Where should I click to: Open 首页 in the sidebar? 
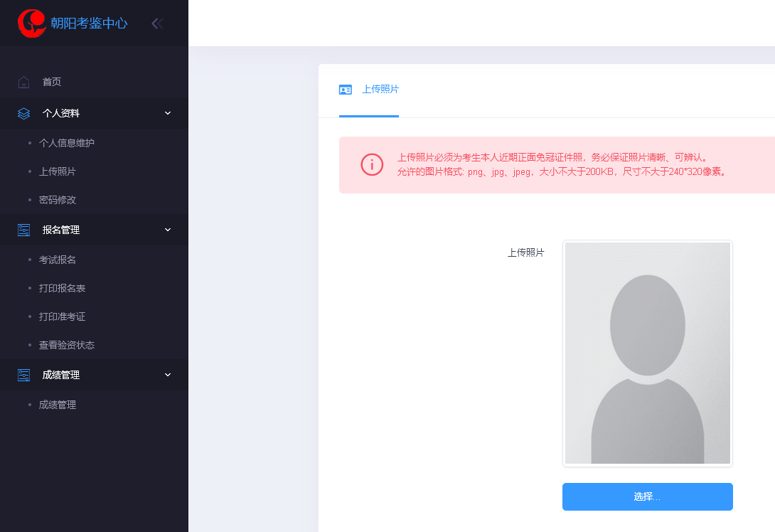[x=52, y=82]
